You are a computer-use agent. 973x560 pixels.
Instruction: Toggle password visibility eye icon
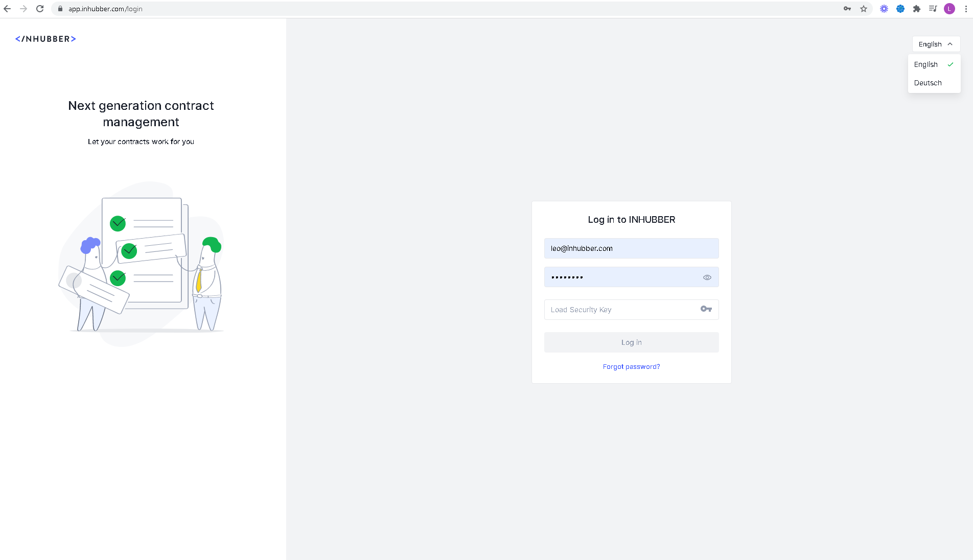pyautogui.click(x=707, y=277)
